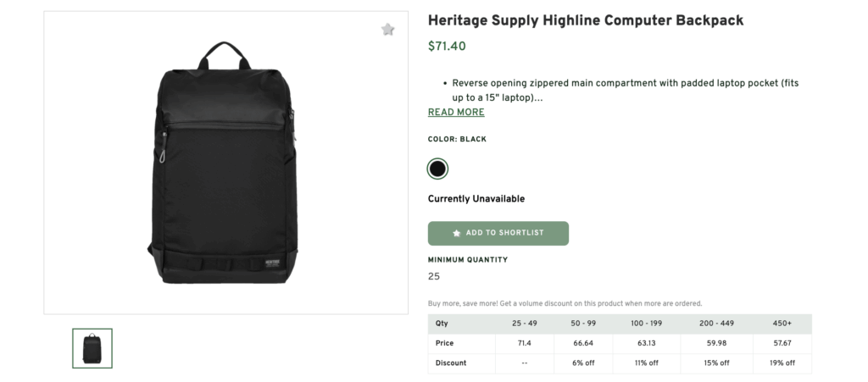The width and height of the screenshot is (868, 382).
Task: Click the 71.4 price cell
Action: click(524, 343)
